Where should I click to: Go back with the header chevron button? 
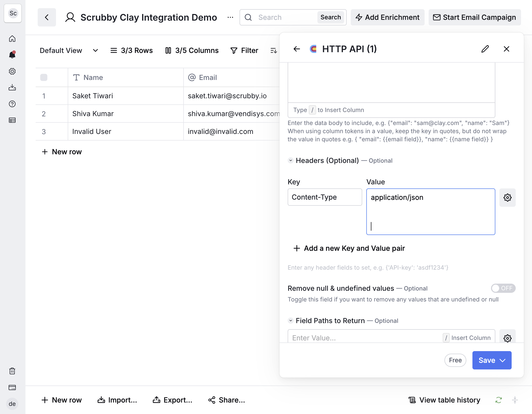[x=47, y=17]
